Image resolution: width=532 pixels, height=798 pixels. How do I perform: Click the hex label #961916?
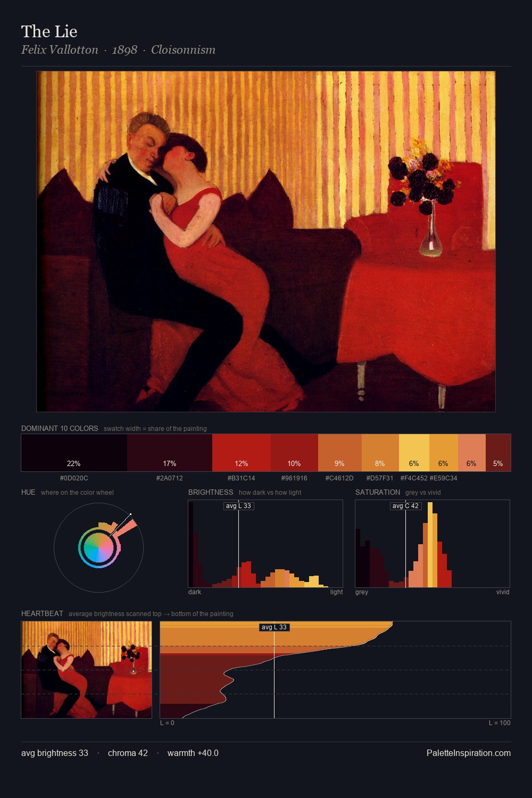coord(294,478)
